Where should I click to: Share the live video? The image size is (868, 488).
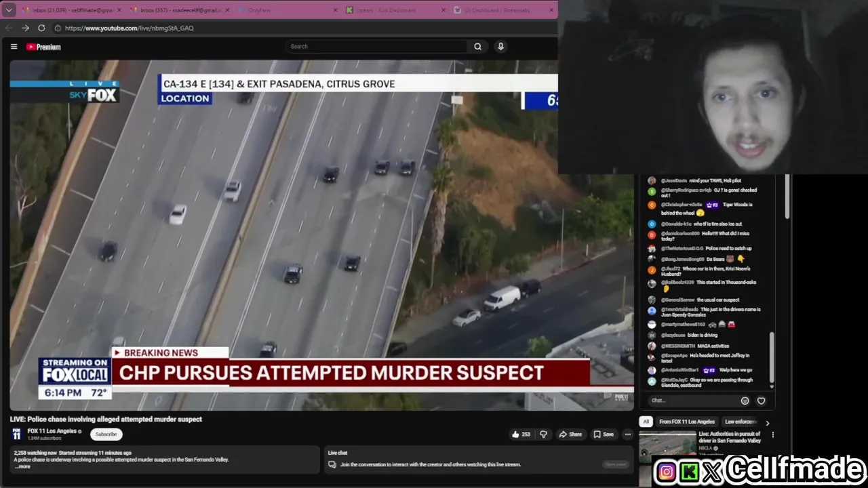[x=570, y=434]
